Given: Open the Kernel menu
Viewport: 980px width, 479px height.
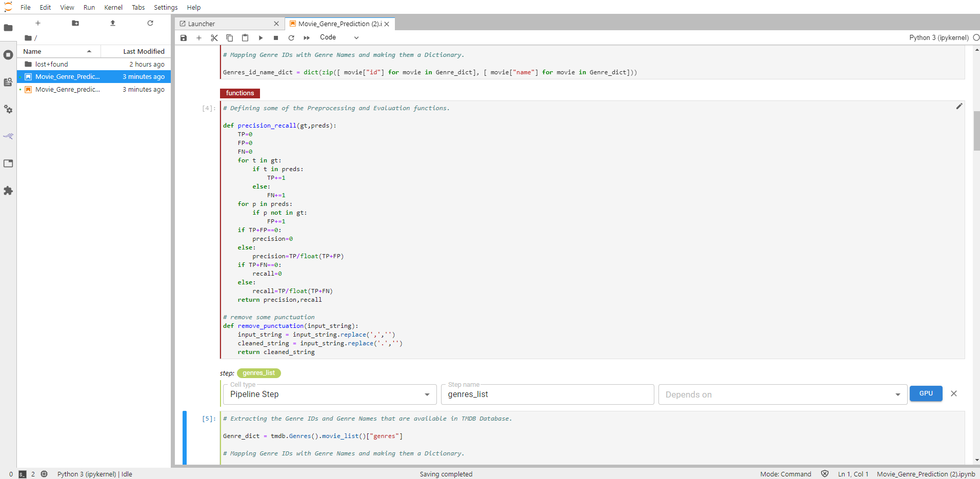Looking at the screenshot, I should [x=113, y=7].
